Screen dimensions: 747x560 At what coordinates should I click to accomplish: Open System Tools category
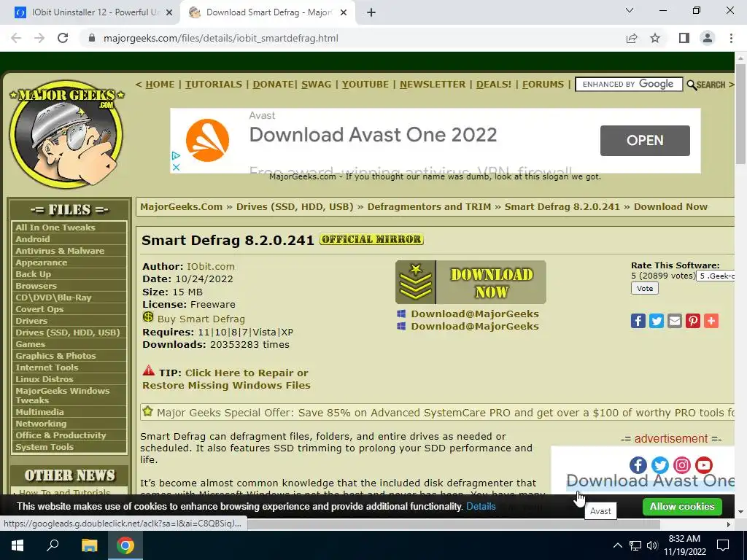44,447
